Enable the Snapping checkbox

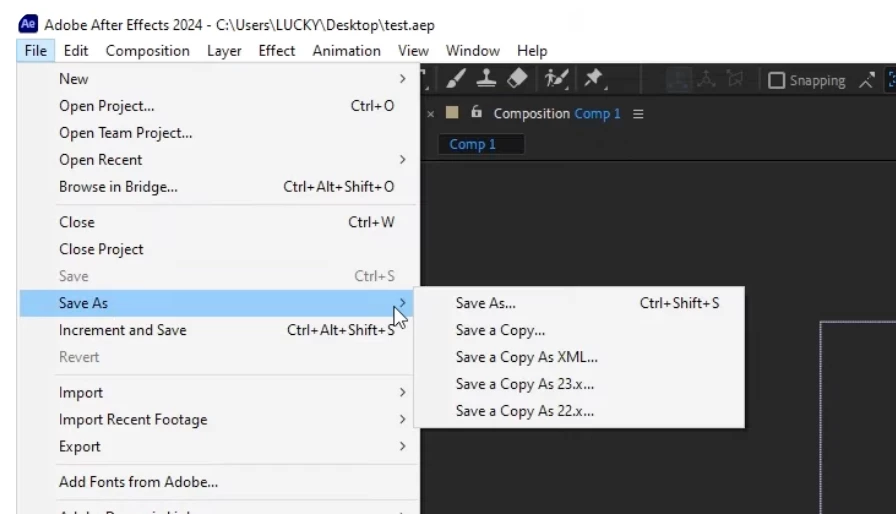pyautogui.click(x=777, y=81)
